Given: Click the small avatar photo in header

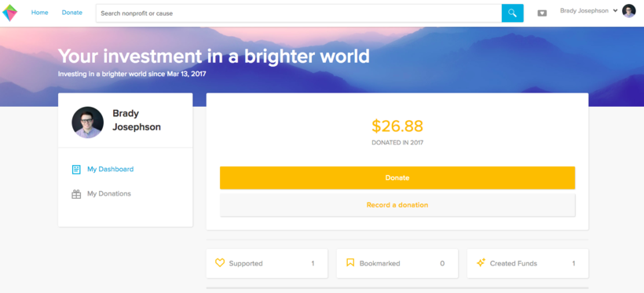Looking at the screenshot, I should 629,11.
